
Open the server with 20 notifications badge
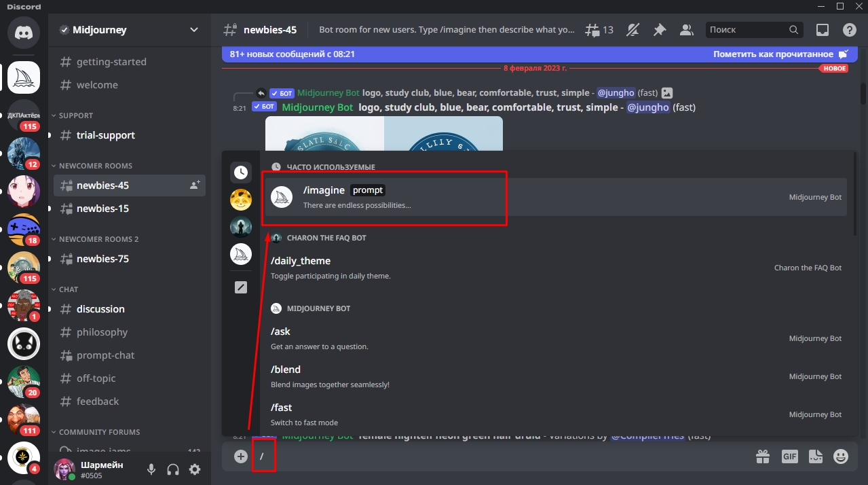[24, 382]
